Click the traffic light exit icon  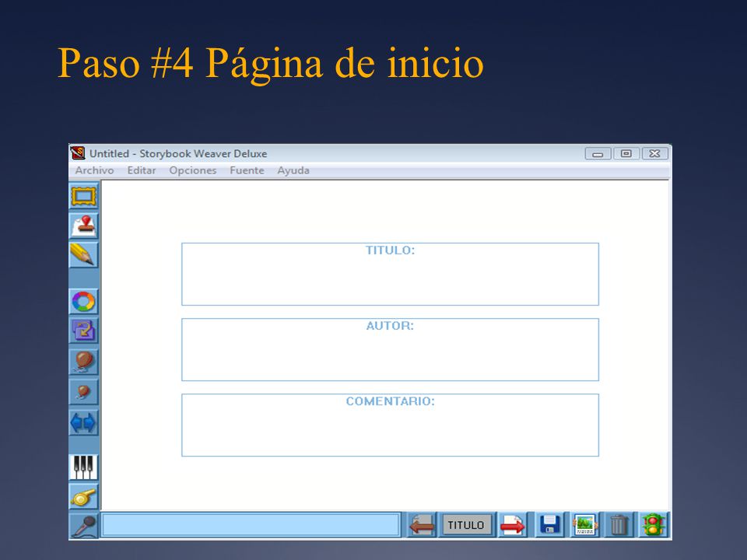tap(654, 525)
